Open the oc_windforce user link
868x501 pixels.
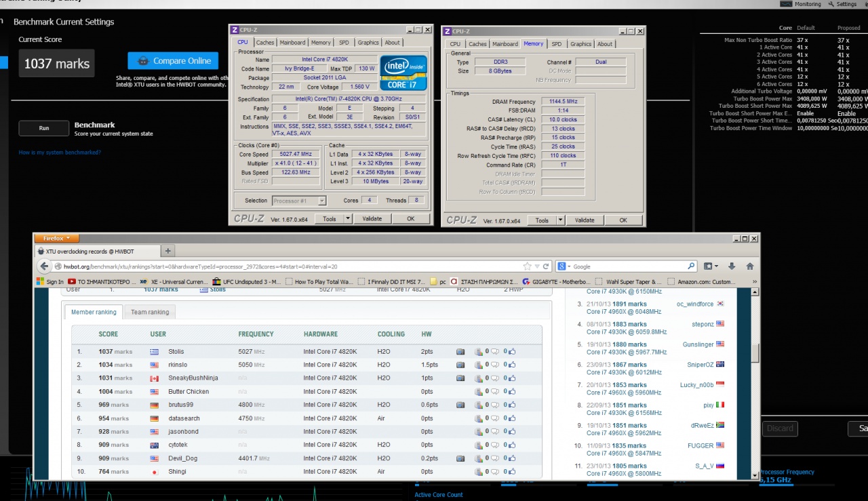695,304
